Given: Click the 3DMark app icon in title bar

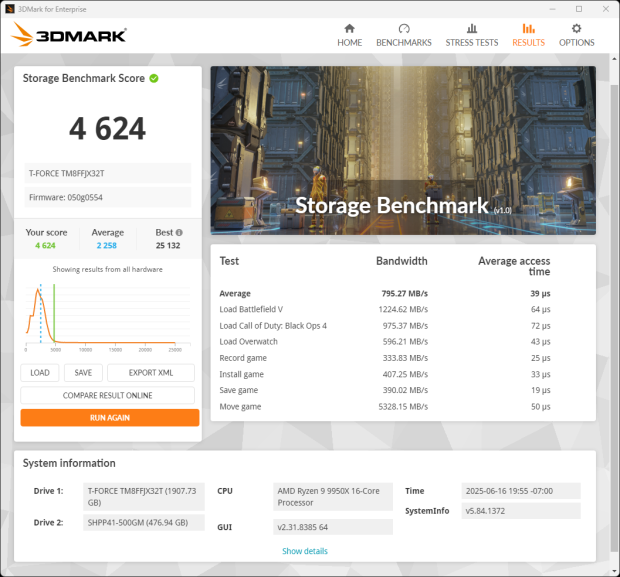Looking at the screenshot, I should (x=10, y=9).
